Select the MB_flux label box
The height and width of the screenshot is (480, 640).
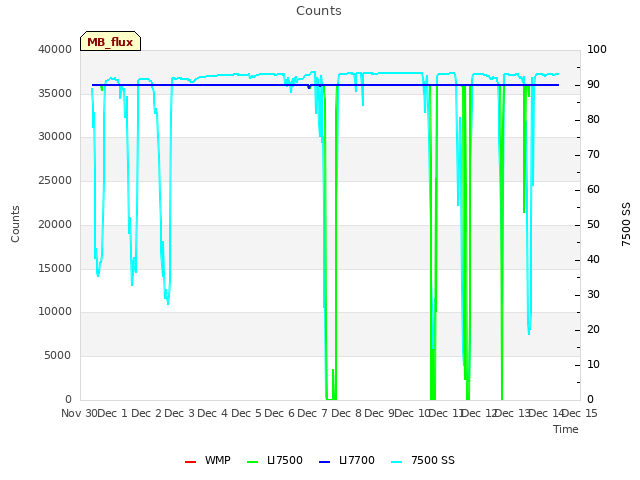(110, 41)
